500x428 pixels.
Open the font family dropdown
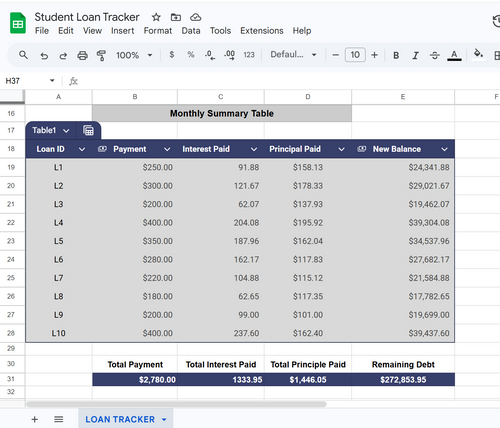click(x=293, y=55)
